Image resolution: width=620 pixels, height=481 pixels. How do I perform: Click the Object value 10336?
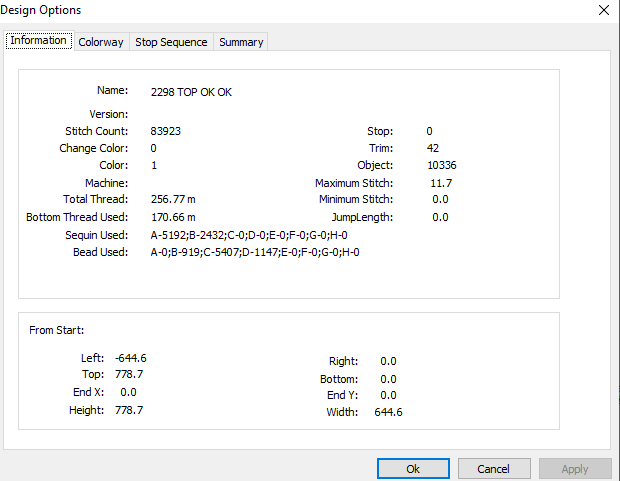click(442, 165)
